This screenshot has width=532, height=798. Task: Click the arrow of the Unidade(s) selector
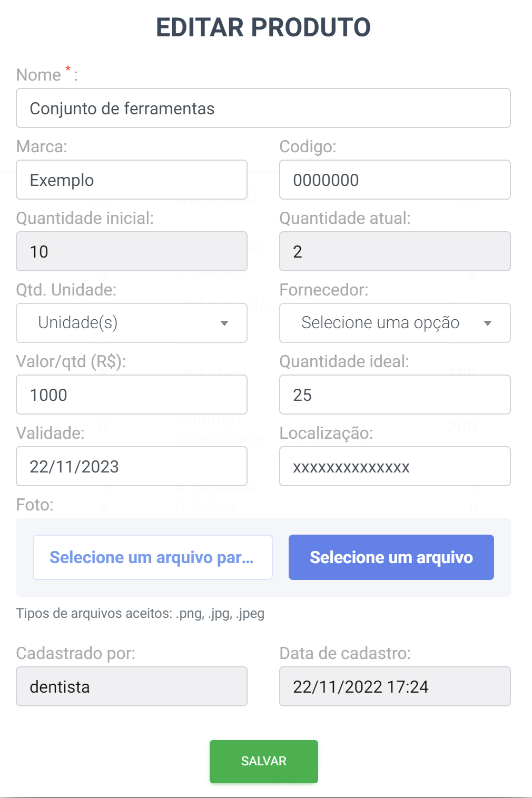(x=224, y=323)
